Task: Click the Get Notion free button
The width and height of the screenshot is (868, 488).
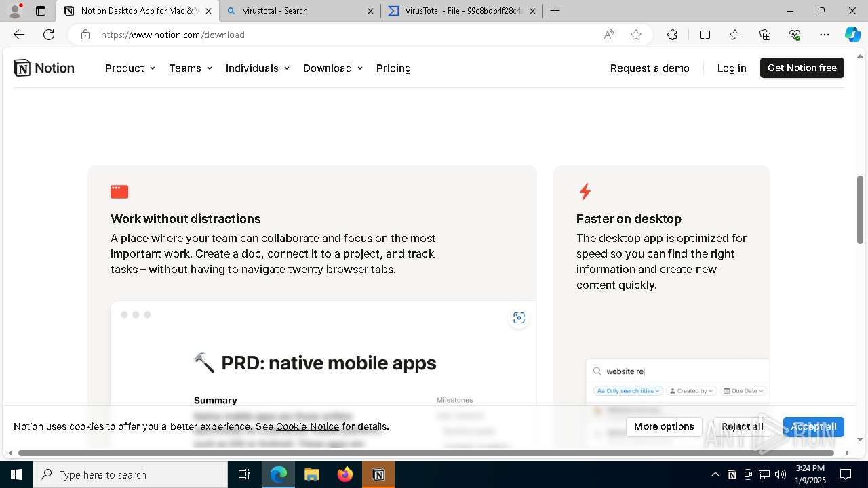Action: pyautogui.click(x=802, y=68)
